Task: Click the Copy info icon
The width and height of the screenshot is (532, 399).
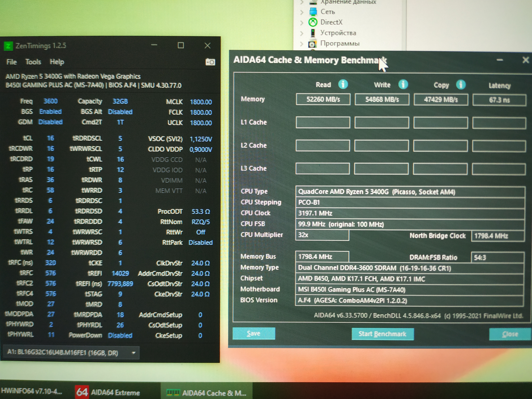Action: click(461, 85)
